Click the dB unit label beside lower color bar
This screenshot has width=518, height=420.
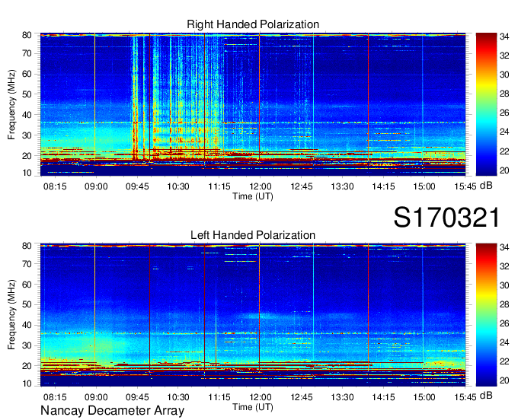486,395
